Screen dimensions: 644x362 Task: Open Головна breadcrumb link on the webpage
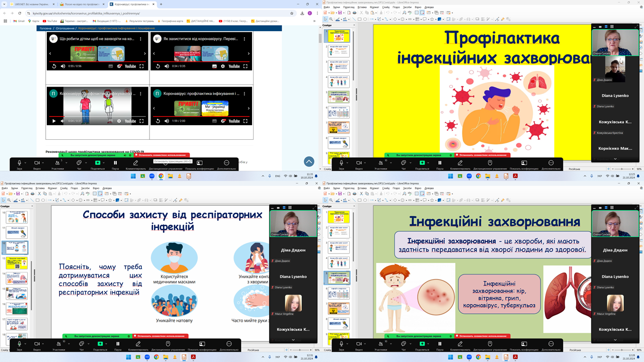(46, 28)
